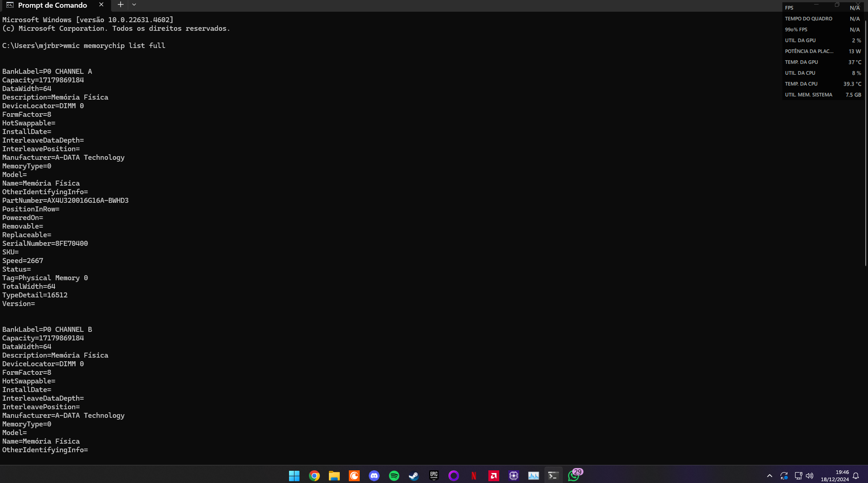Screen dimensions: 868x483
Task: Click the 'TypeDetail=16512' line
Action: tap(35, 295)
